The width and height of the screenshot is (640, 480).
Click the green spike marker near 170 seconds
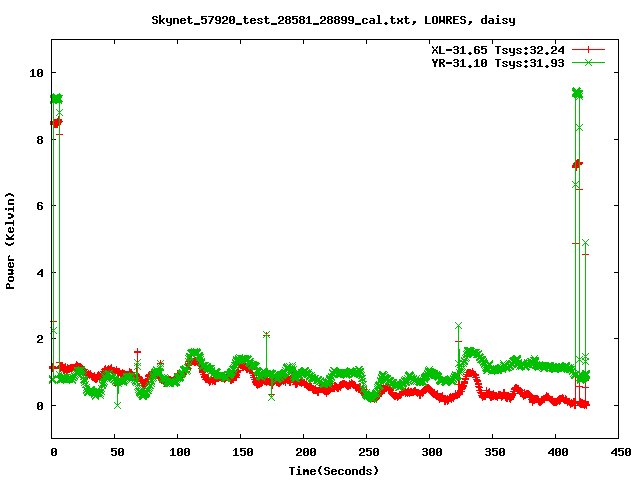coord(267,335)
